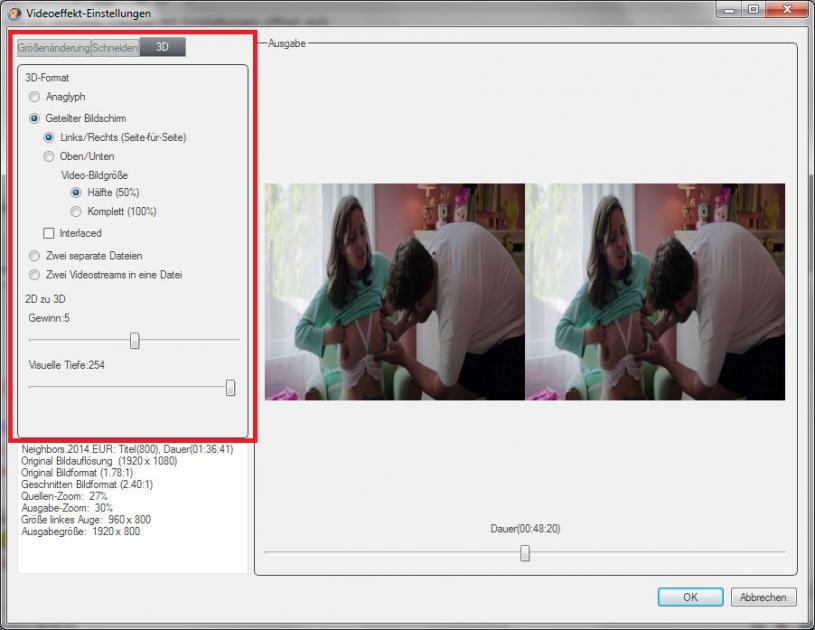Image resolution: width=815 pixels, height=630 pixels.
Task: Click the 'Neighbors.2014.EUR' title info line
Action: pyautogui.click(x=127, y=449)
